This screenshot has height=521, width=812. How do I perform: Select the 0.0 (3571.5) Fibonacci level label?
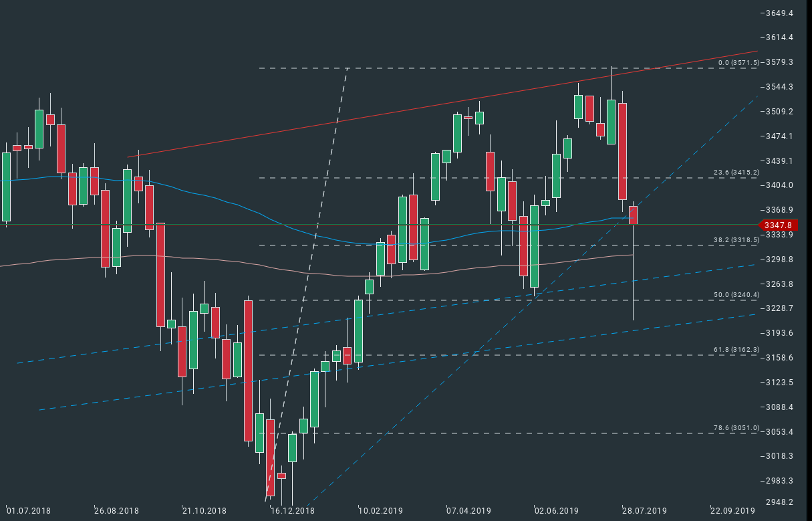[738, 63]
